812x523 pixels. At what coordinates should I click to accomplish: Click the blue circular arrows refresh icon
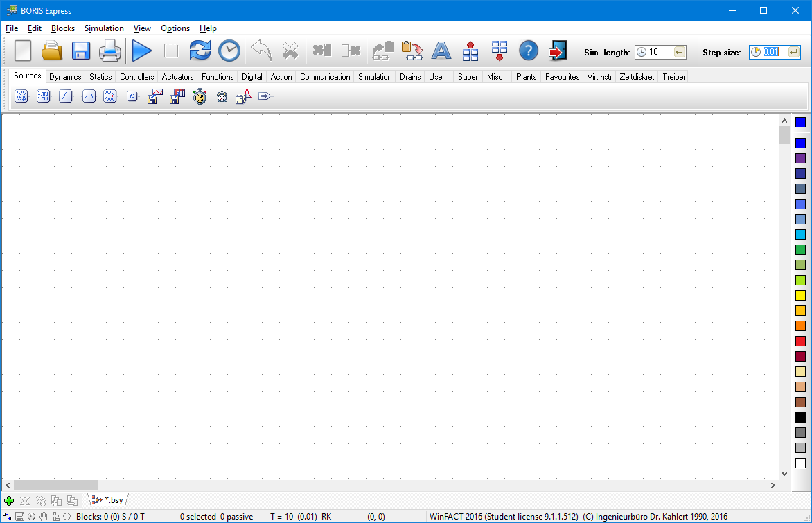coord(200,51)
